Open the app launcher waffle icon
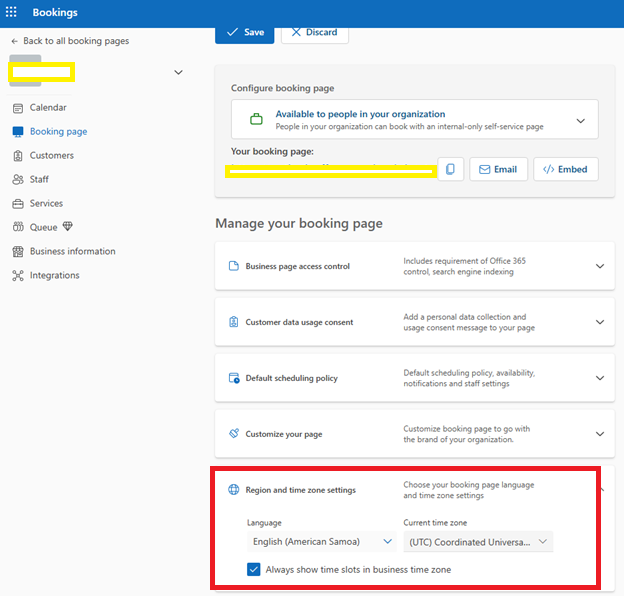Image resolution: width=627 pixels, height=596 pixels. coord(11,12)
